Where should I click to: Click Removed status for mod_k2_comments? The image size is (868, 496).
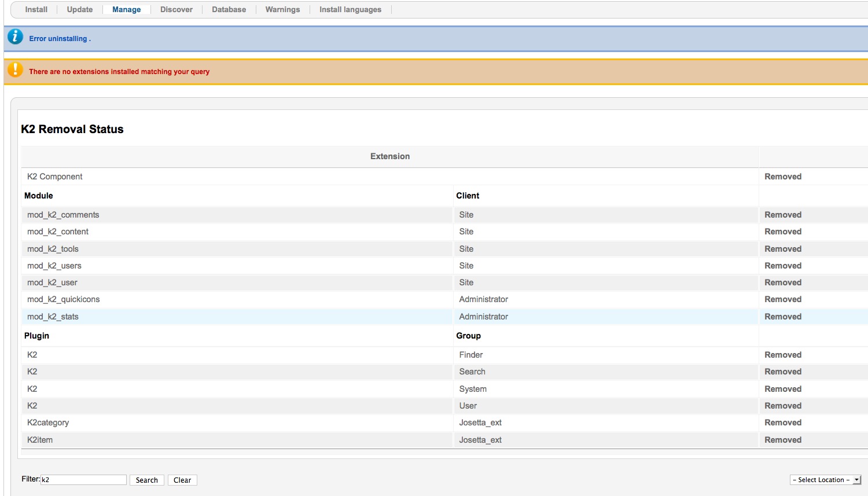click(x=783, y=215)
